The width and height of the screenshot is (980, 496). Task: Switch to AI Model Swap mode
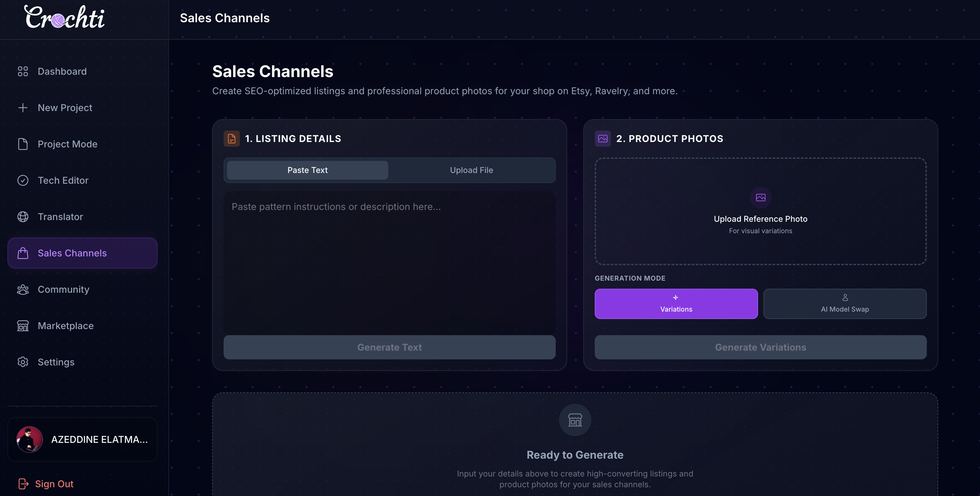click(845, 304)
